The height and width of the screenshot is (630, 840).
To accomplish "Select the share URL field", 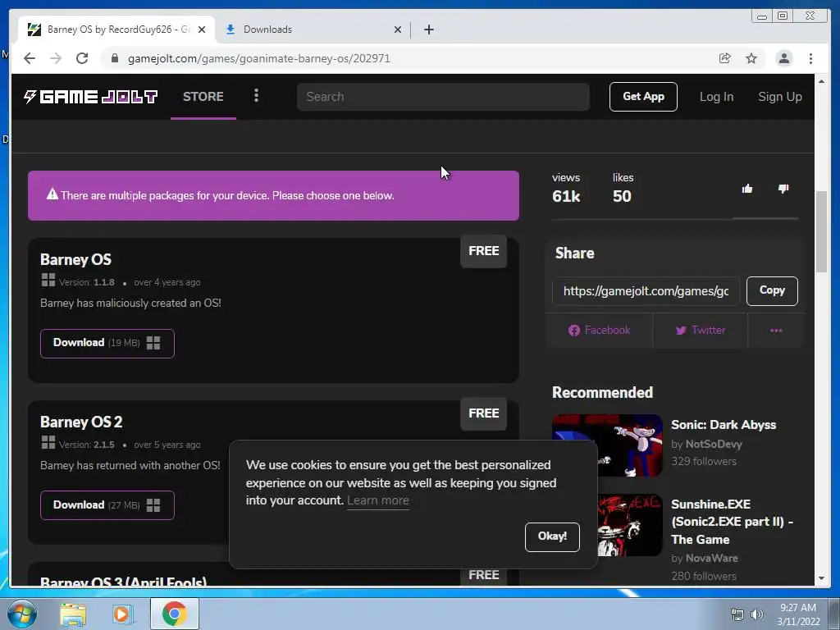I will point(646,291).
